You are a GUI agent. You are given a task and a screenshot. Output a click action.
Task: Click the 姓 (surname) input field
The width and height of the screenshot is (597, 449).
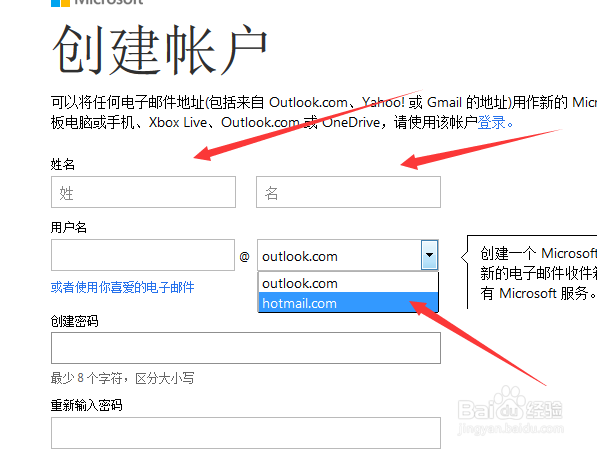click(144, 192)
